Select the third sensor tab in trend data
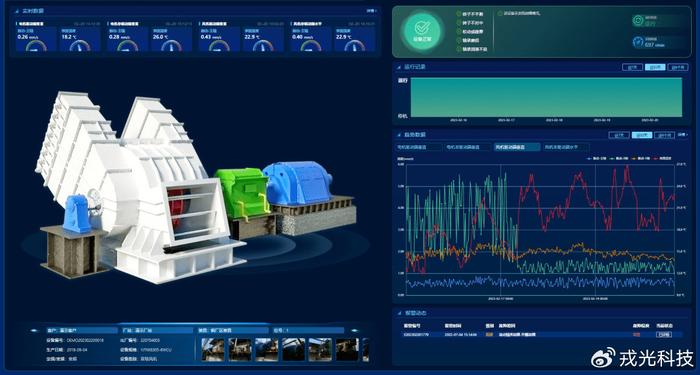 click(x=516, y=147)
